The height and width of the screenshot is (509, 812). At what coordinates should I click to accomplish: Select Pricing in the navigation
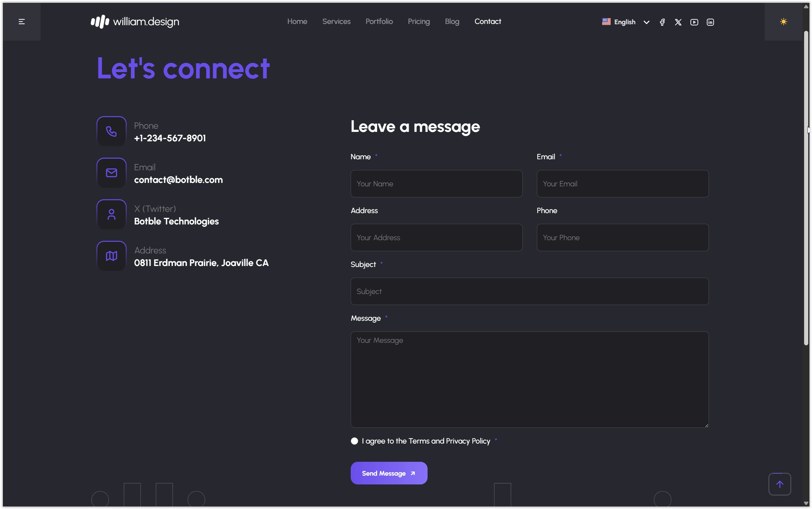click(x=418, y=21)
